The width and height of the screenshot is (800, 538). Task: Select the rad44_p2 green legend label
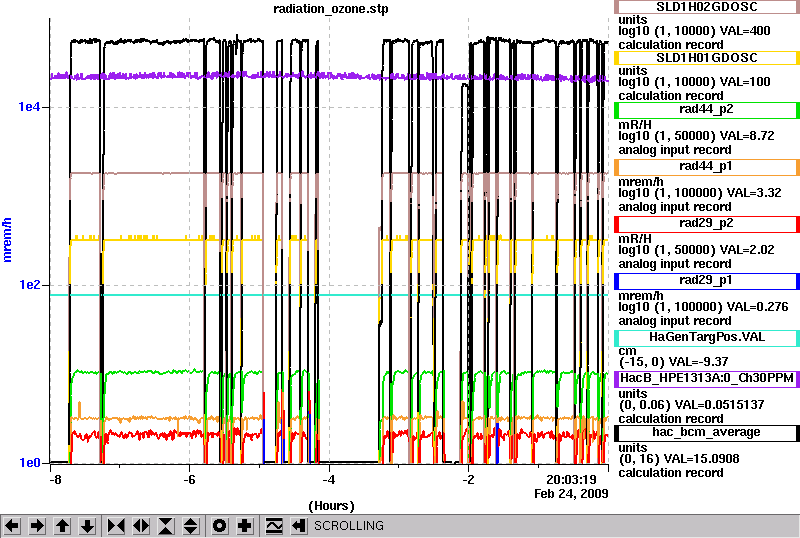[707, 109]
